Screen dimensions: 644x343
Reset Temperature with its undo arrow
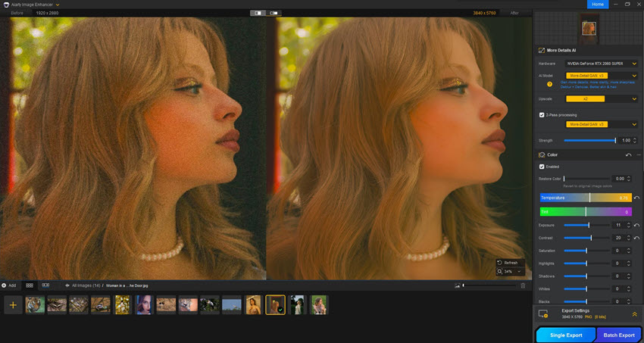[x=636, y=198]
